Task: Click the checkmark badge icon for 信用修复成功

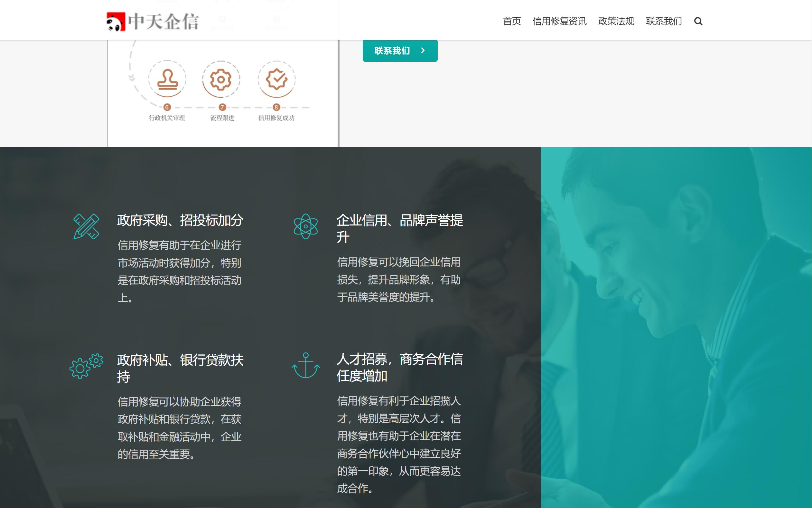Action: [276, 80]
